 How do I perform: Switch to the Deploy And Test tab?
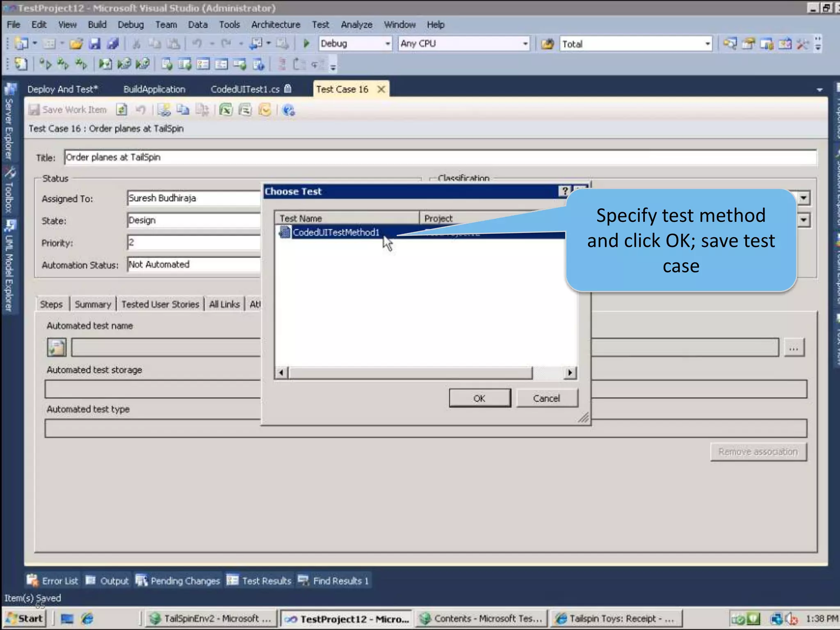point(63,89)
